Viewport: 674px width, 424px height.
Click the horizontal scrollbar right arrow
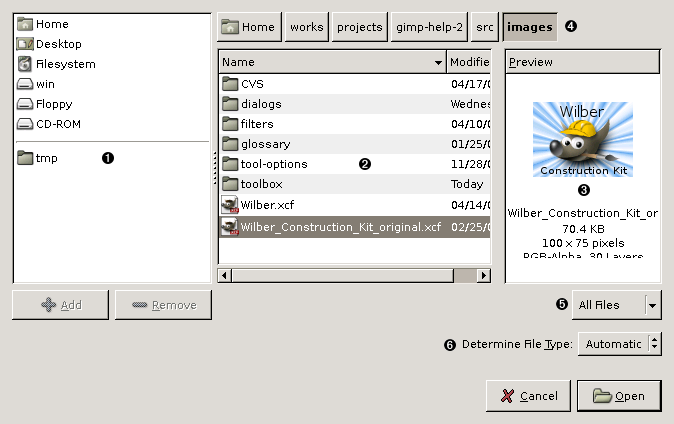(484, 274)
